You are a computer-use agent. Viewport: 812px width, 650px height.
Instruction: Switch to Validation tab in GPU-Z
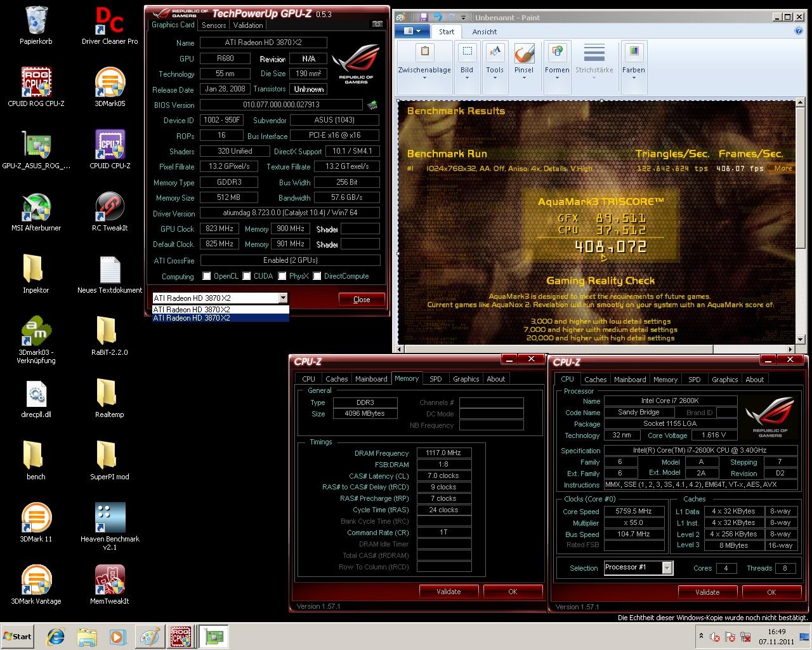coord(248,25)
